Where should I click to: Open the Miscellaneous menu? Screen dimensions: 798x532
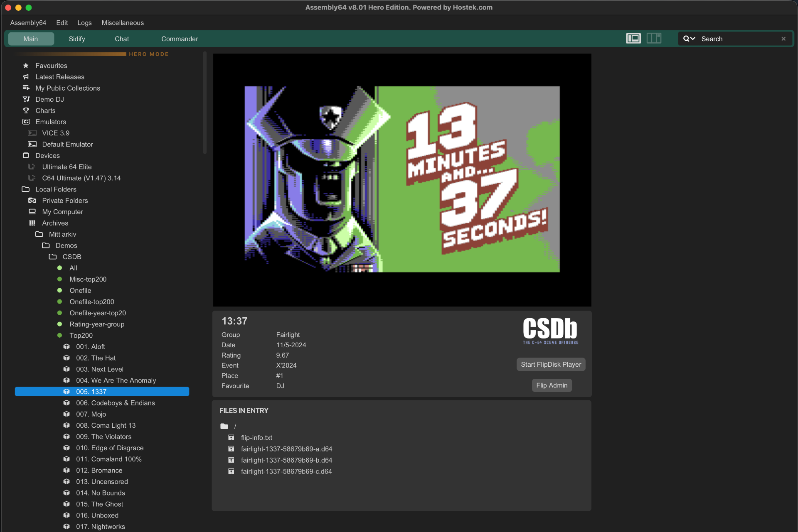(123, 23)
